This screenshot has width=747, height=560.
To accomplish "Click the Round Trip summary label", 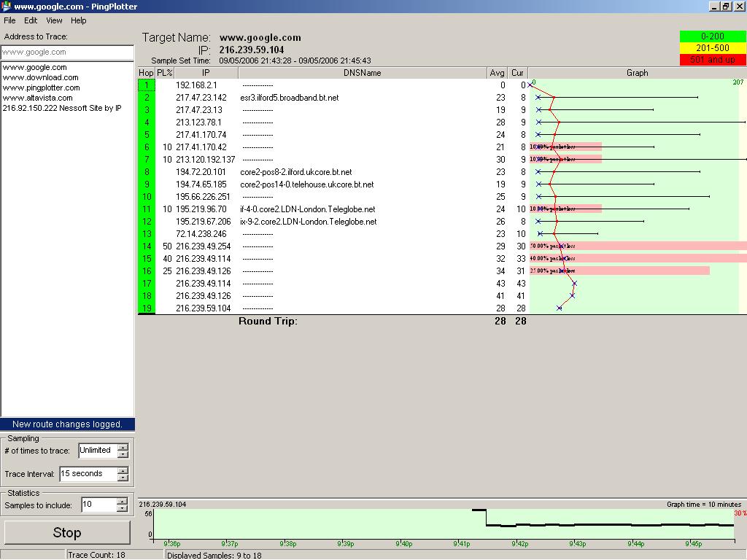I will [268, 321].
